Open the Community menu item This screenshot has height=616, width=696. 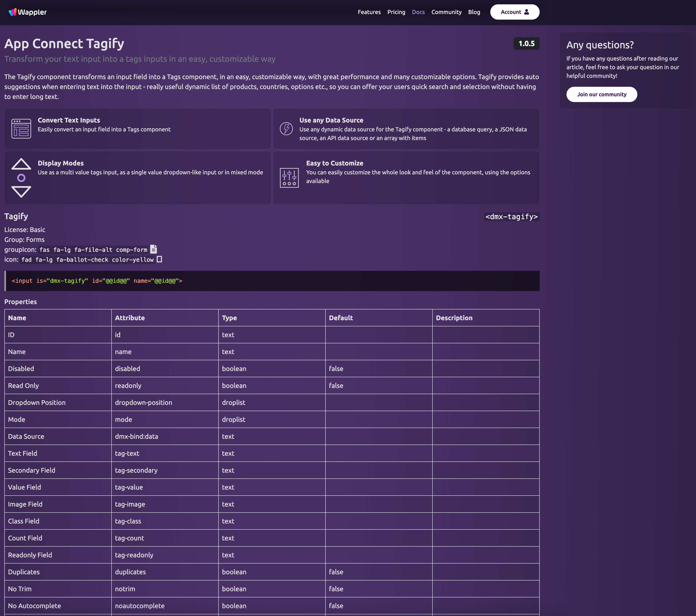point(446,11)
